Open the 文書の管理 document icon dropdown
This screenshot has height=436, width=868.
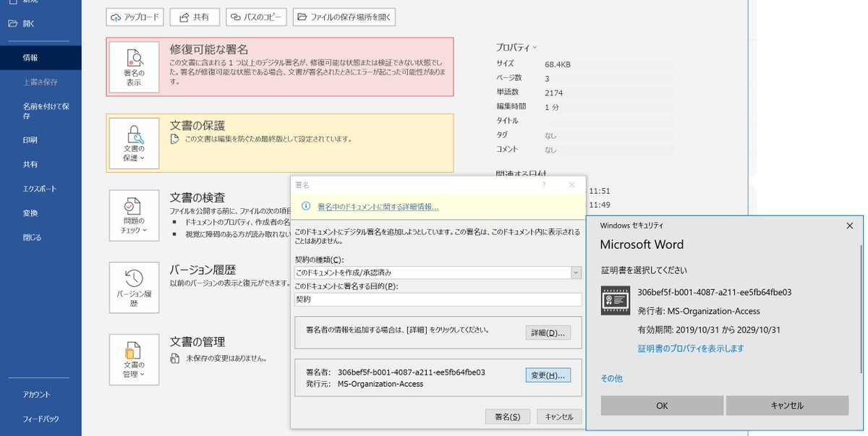(x=134, y=359)
